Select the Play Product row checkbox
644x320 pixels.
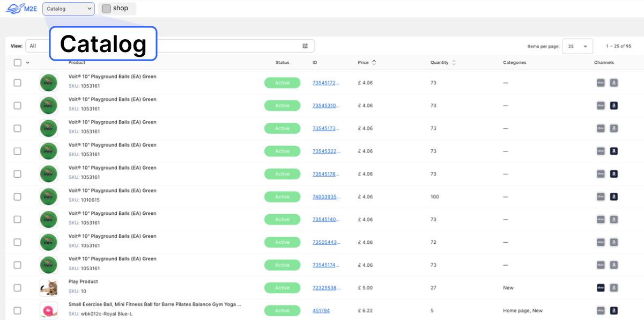[18, 288]
